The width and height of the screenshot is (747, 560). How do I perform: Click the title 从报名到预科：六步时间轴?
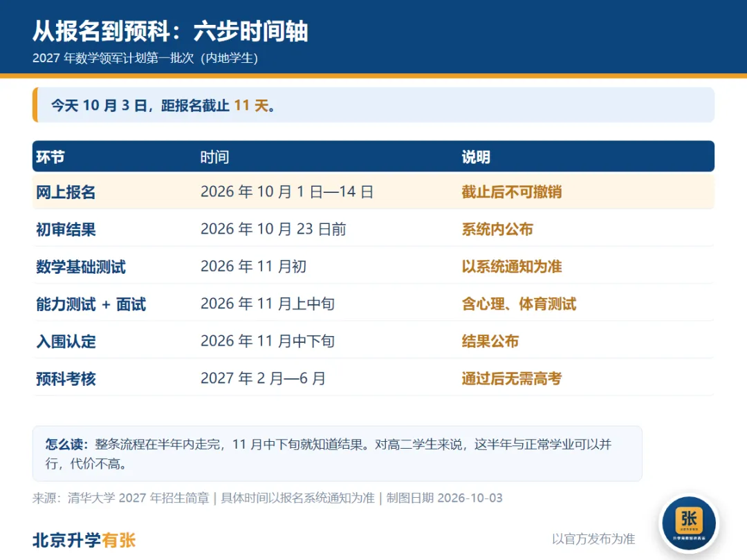170,31
